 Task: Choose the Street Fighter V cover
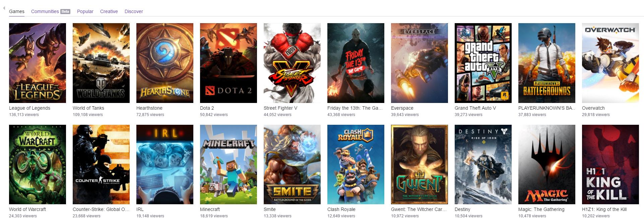pos(292,63)
